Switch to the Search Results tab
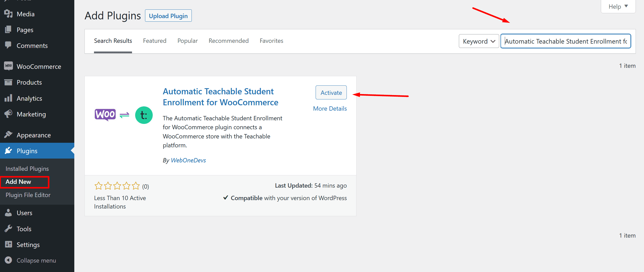The width and height of the screenshot is (644, 272). pos(113,41)
